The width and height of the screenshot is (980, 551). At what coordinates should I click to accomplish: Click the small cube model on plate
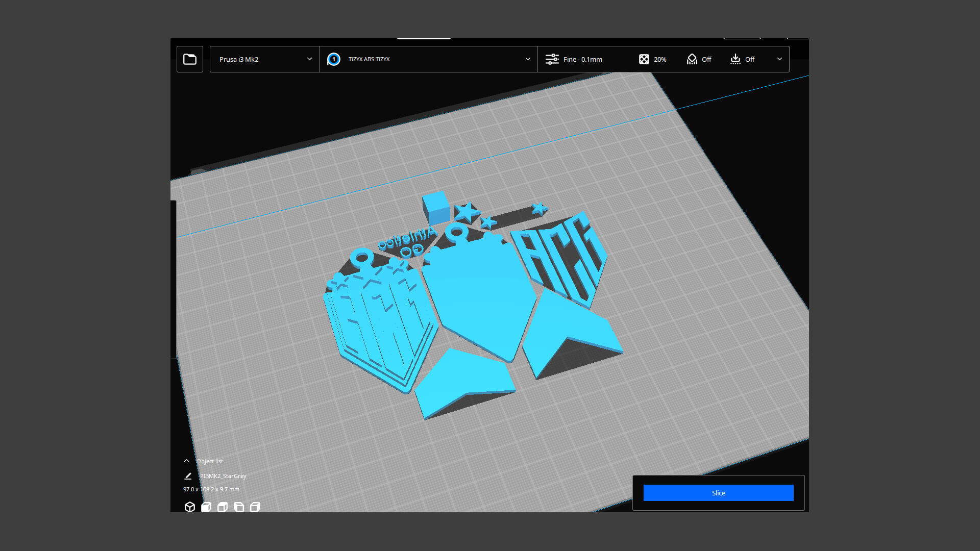[436, 208]
